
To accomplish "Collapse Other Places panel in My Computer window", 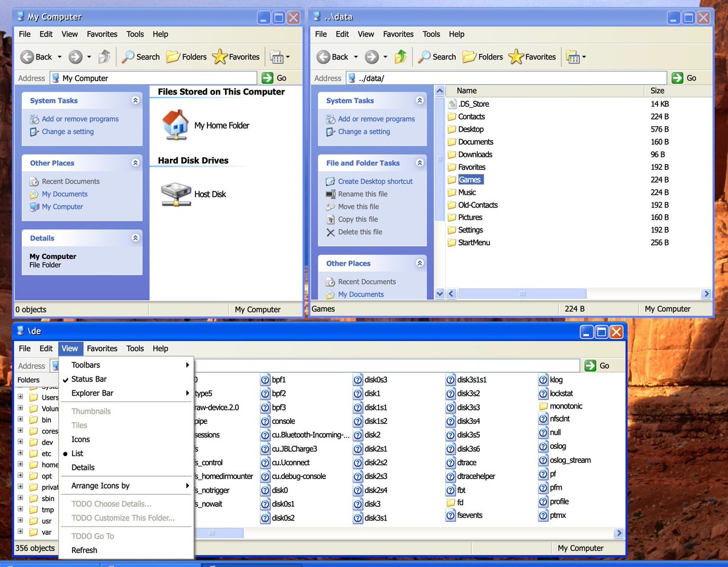I will click(135, 163).
